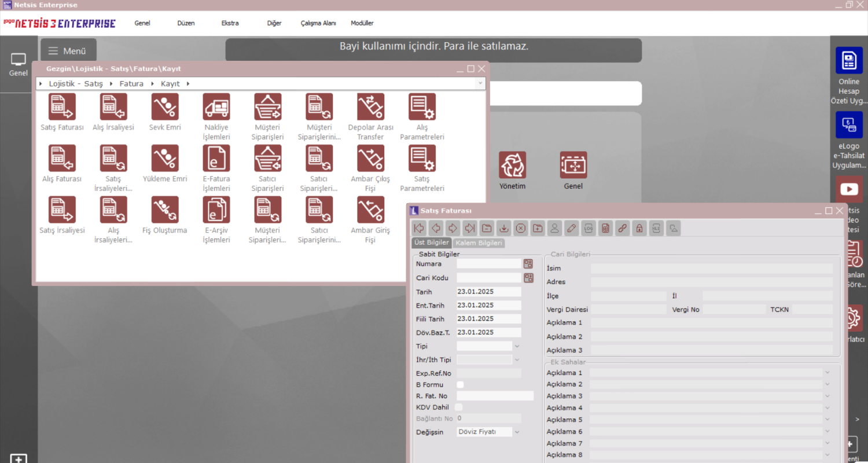The height and width of the screenshot is (463, 868).
Task: Go to previous record arrow in invoice toolbar
Action: (x=436, y=228)
